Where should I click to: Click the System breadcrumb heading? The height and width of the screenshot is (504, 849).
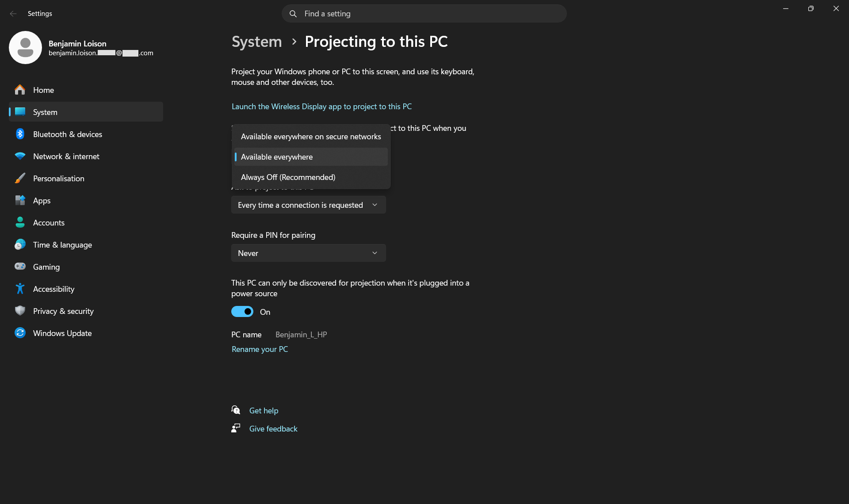[256, 42]
